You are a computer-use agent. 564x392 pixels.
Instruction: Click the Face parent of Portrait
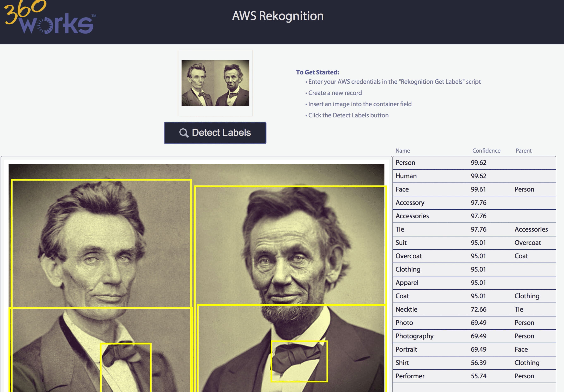tap(521, 349)
